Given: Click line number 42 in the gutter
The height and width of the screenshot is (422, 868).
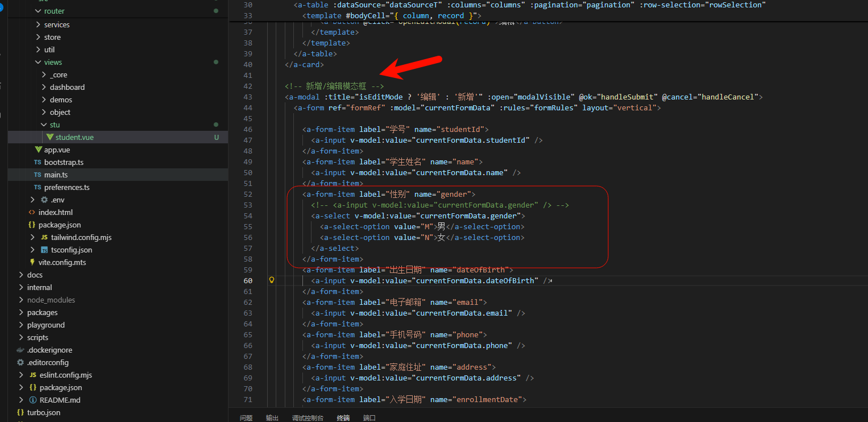Looking at the screenshot, I should click(x=247, y=86).
